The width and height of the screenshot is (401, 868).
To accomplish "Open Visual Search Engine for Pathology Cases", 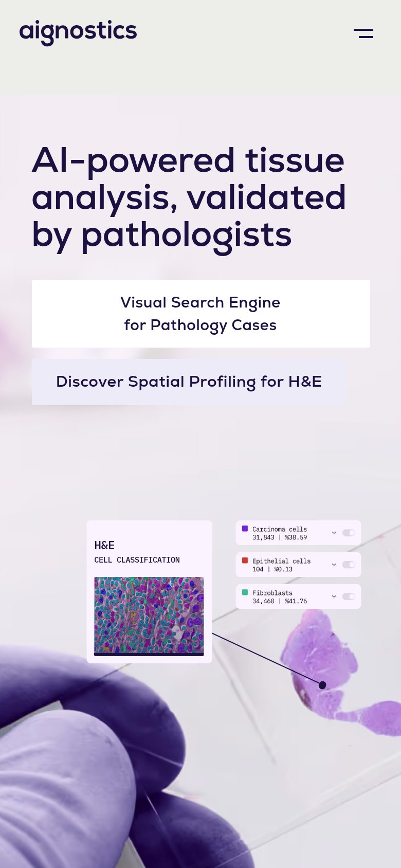I will tap(201, 314).
